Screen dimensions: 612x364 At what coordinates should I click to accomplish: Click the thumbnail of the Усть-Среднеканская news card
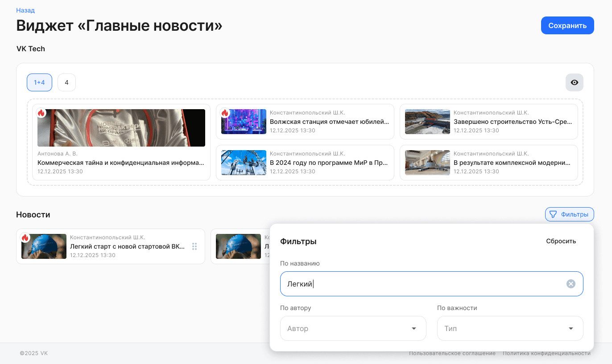[427, 122]
